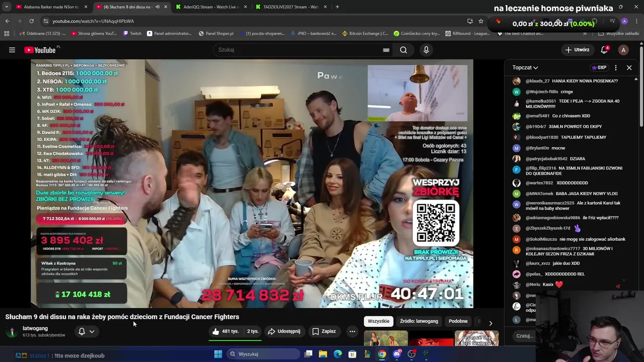This screenshot has height=362, width=644.
Task: Mute the playing tab's speaker icon
Action: pyautogui.click(x=157, y=7)
